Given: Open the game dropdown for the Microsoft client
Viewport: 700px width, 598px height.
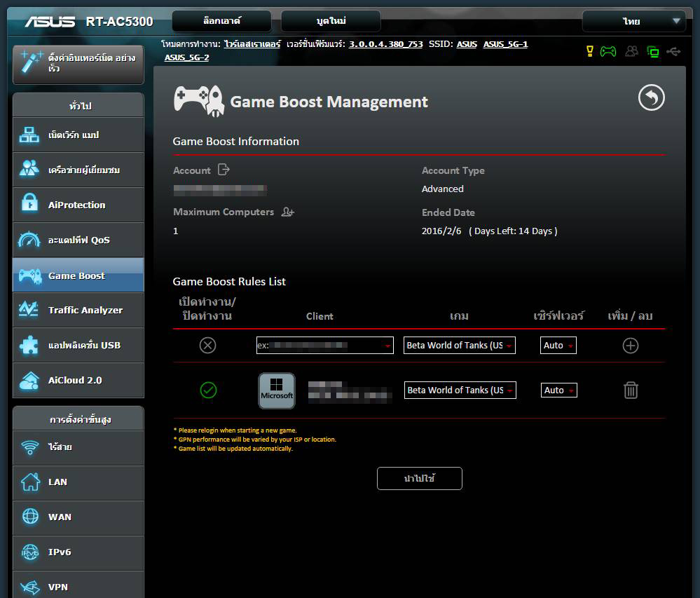Looking at the screenshot, I should pos(460,390).
